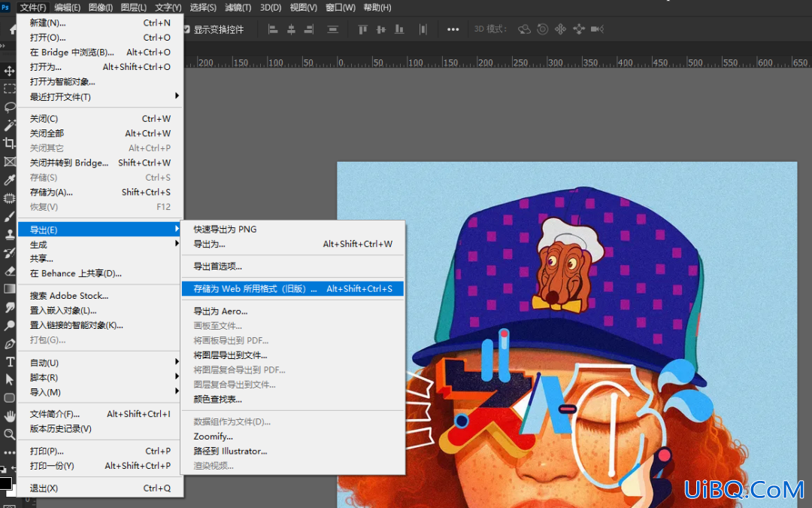Choose 存储为 Web 所用格式（旧版）
Viewport: 812px width, 508px height.
pos(293,289)
